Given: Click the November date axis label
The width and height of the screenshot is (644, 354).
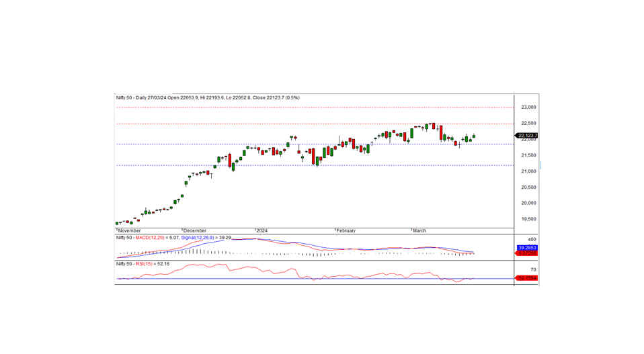Looking at the screenshot, I should 129,231.
